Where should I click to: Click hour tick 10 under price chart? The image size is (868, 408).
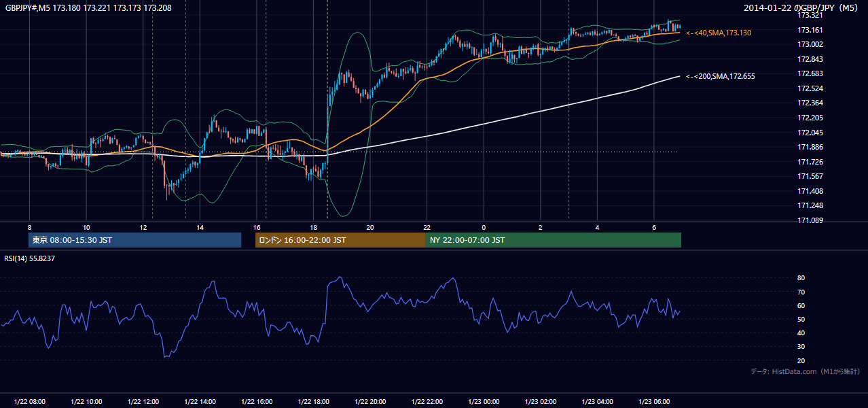(x=86, y=227)
